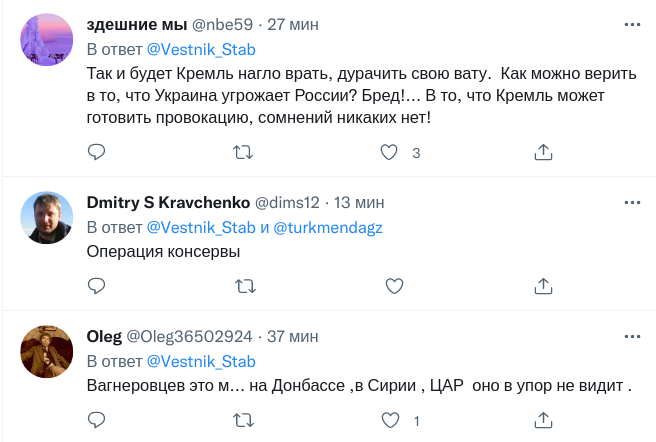
Task: Reply to Oleg's tweet
Action: click(97, 420)
